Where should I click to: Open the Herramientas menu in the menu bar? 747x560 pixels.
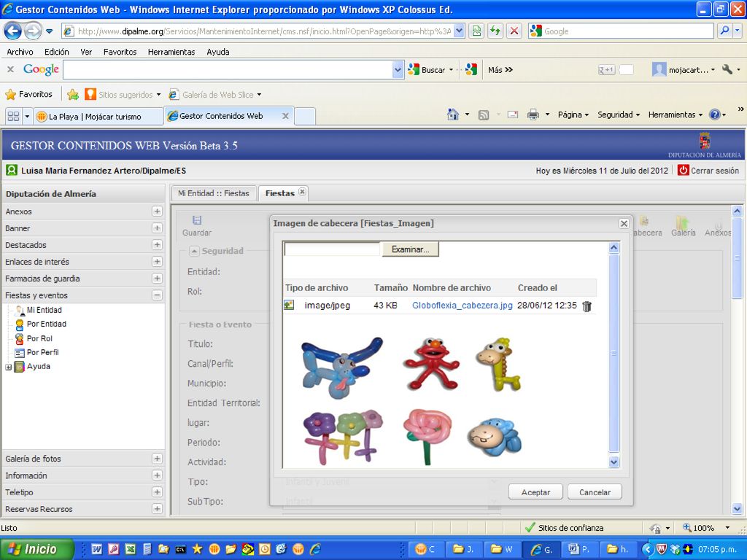(x=171, y=52)
